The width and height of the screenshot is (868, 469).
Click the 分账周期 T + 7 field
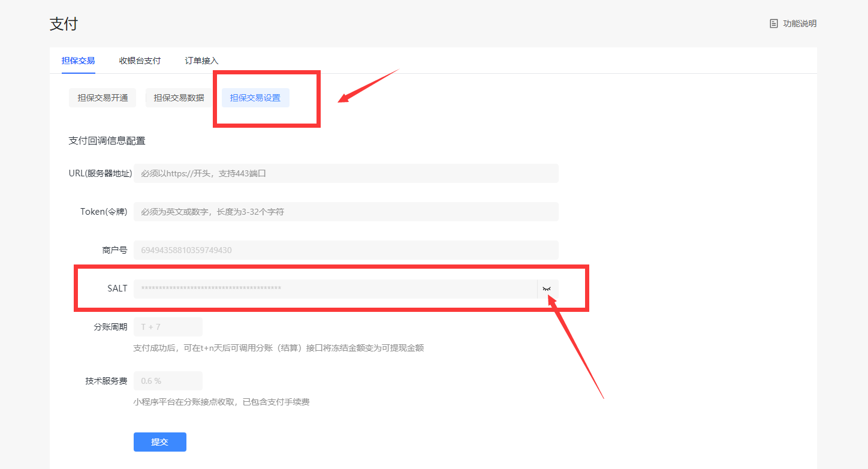pos(168,327)
